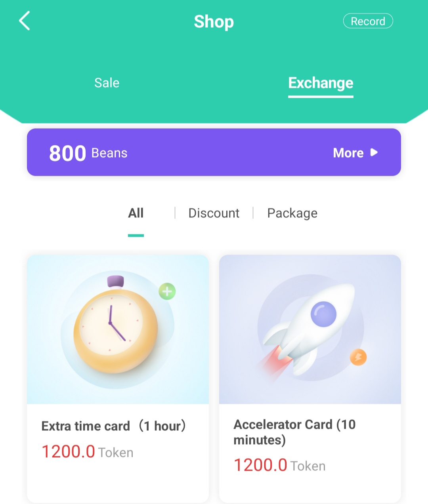
Task: Show All items filter
Action: pyautogui.click(x=136, y=213)
